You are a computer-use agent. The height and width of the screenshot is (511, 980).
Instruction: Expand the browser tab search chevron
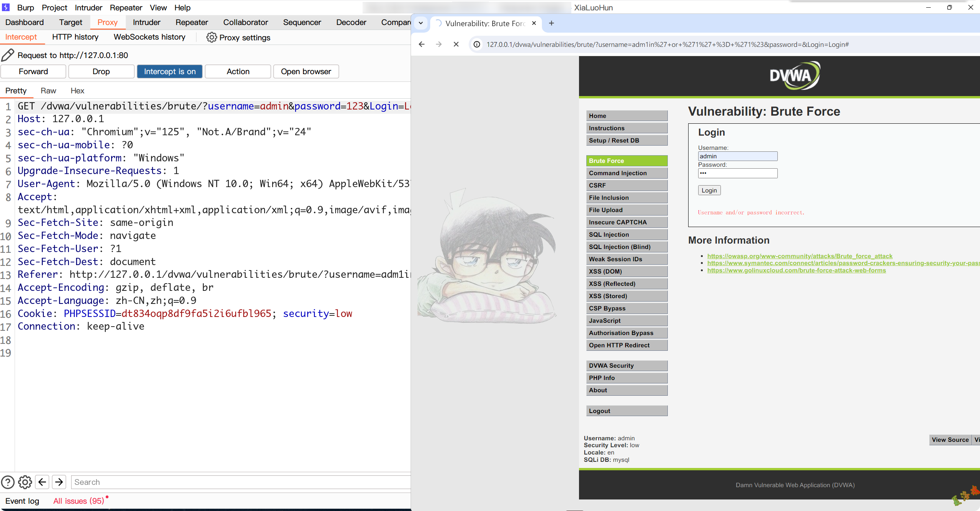pos(421,23)
